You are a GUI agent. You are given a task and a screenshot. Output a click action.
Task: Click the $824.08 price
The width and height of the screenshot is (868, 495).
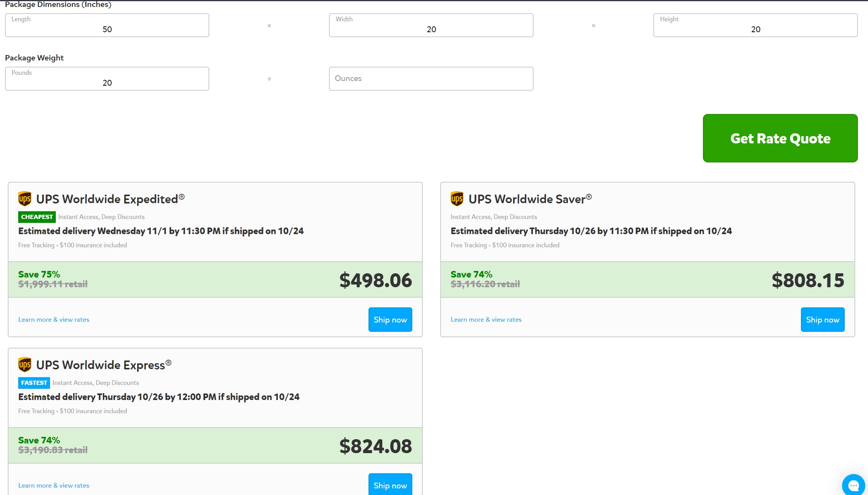375,446
